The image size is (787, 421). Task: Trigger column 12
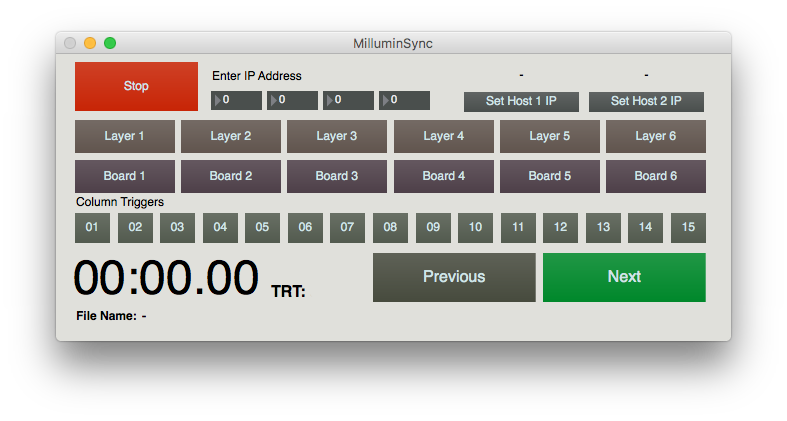click(x=560, y=228)
